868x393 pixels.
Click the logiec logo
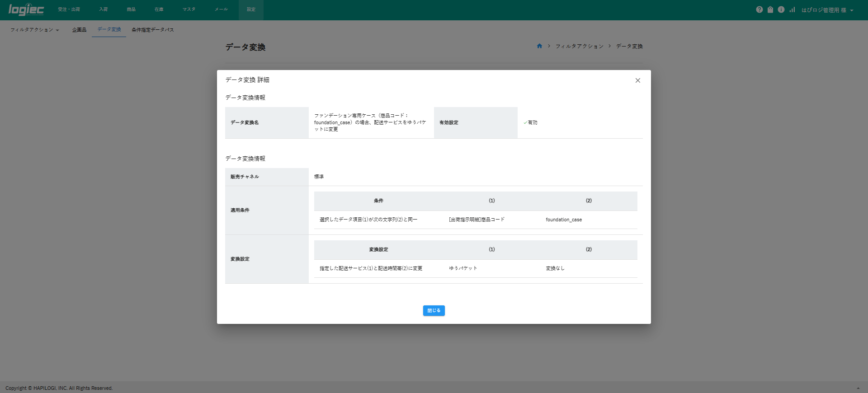[x=26, y=9]
